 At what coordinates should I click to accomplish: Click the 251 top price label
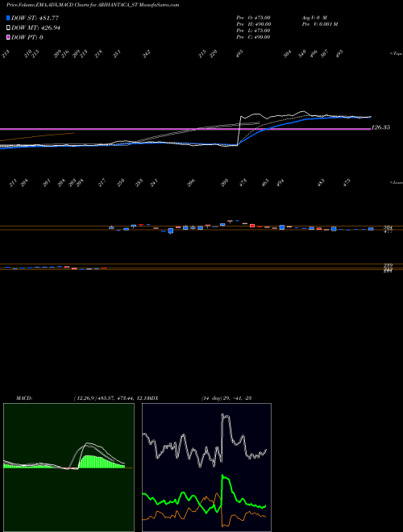pos(117,54)
